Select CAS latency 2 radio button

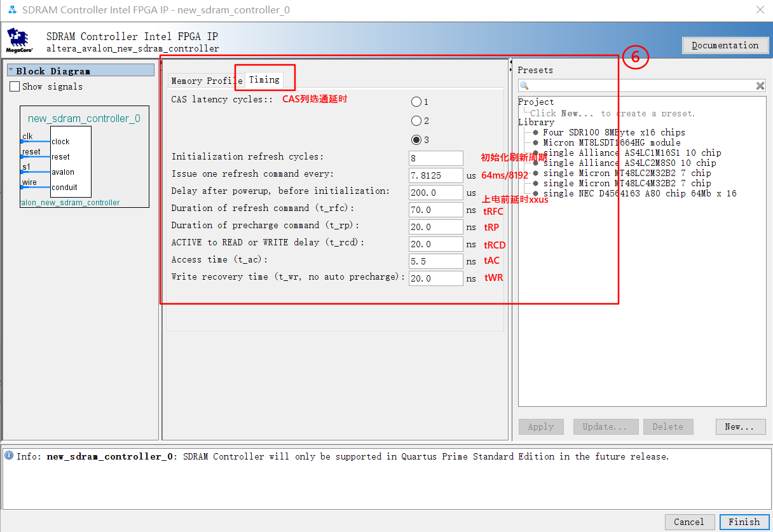click(x=416, y=121)
